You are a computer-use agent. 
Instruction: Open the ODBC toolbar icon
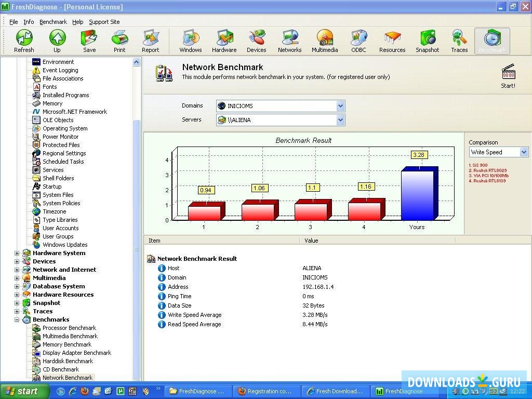click(358, 41)
